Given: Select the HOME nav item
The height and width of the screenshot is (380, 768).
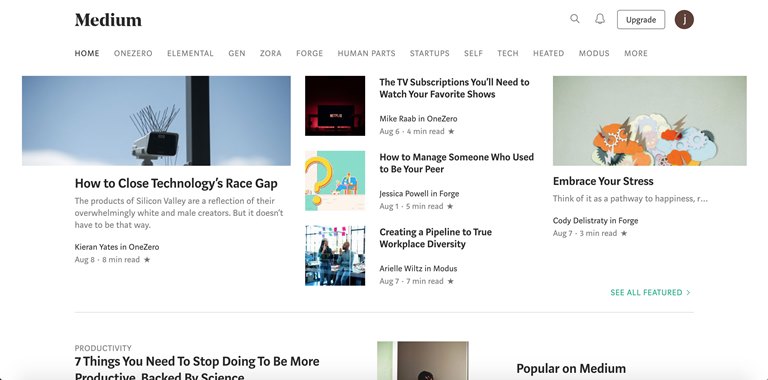Looking at the screenshot, I should pos(87,53).
